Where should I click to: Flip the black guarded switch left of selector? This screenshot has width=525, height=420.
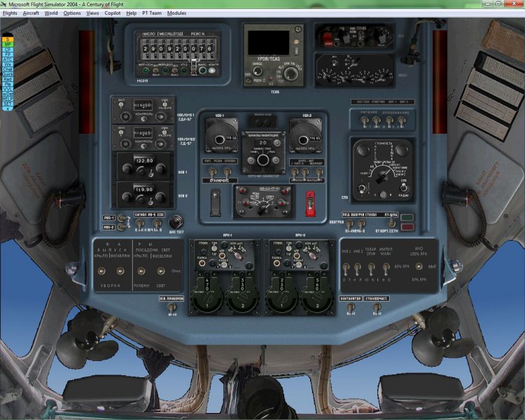[216, 202]
